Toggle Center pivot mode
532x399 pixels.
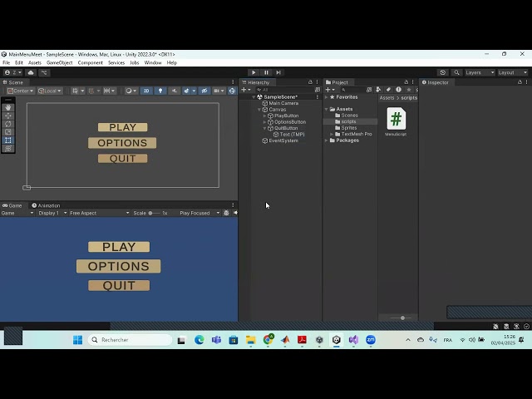[21, 91]
